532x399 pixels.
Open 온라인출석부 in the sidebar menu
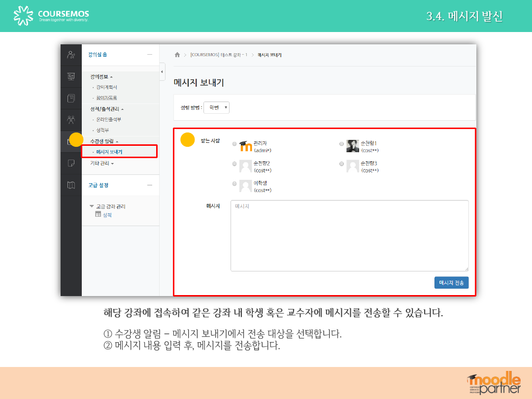click(x=108, y=119)
